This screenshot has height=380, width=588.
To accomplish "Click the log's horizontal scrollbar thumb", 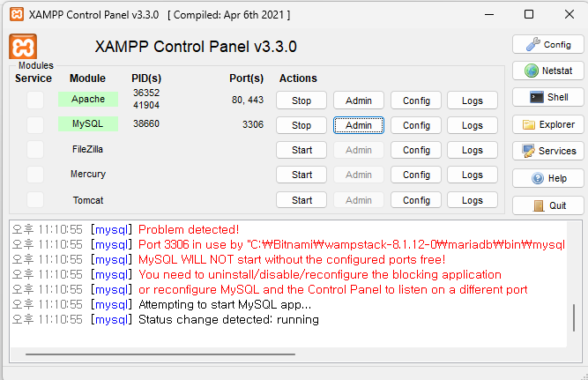I will (x=160, y=354).
